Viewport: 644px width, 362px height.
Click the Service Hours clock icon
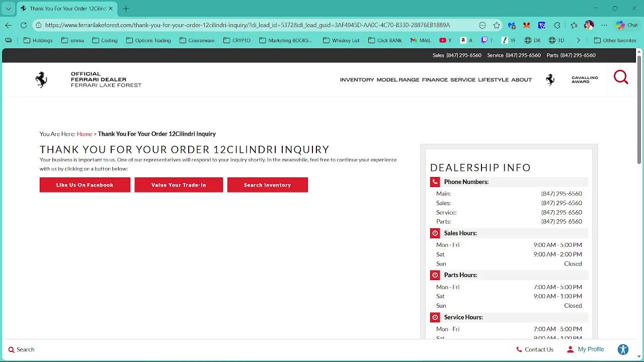click(x=435, y=317)
